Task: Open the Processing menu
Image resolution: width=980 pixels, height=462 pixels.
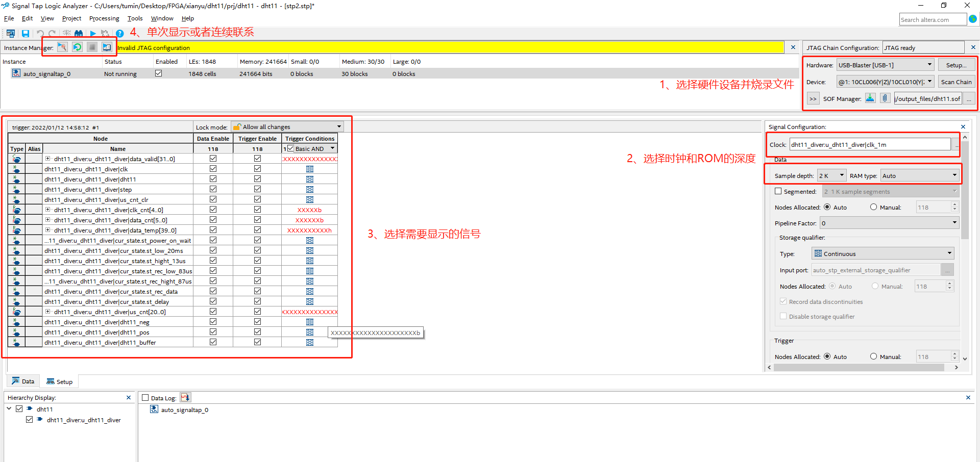Action: click(x=104, y=18)
